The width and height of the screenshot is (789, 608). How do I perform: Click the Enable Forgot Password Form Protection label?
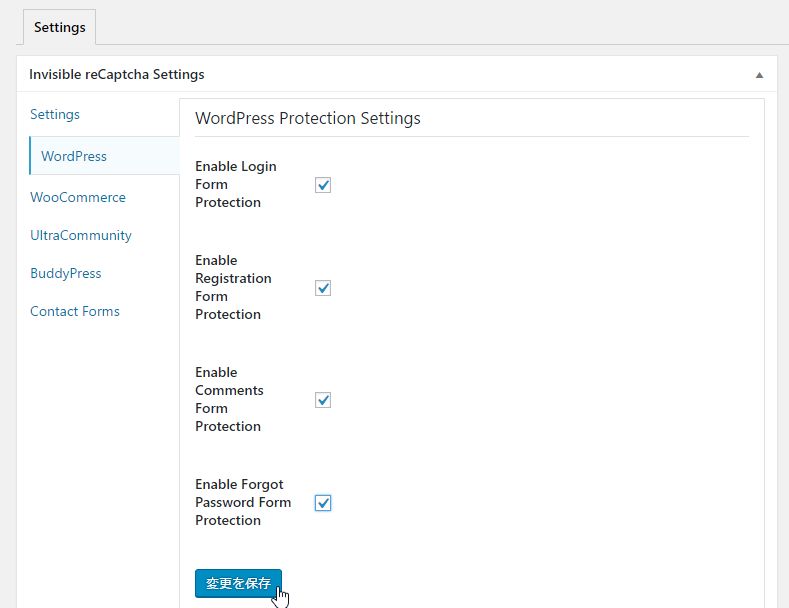(243, 502)
